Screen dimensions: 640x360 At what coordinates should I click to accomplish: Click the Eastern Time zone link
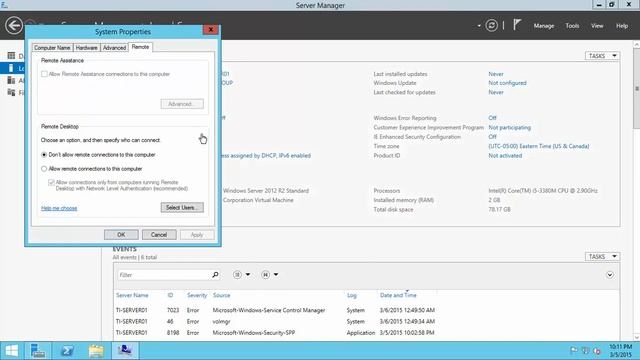click(x=539, y=146)
